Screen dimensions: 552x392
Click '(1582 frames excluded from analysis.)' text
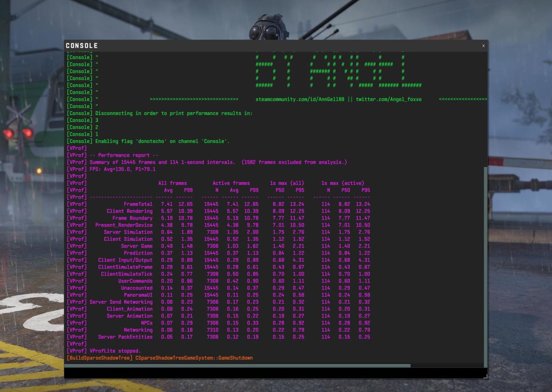point(294,162)
